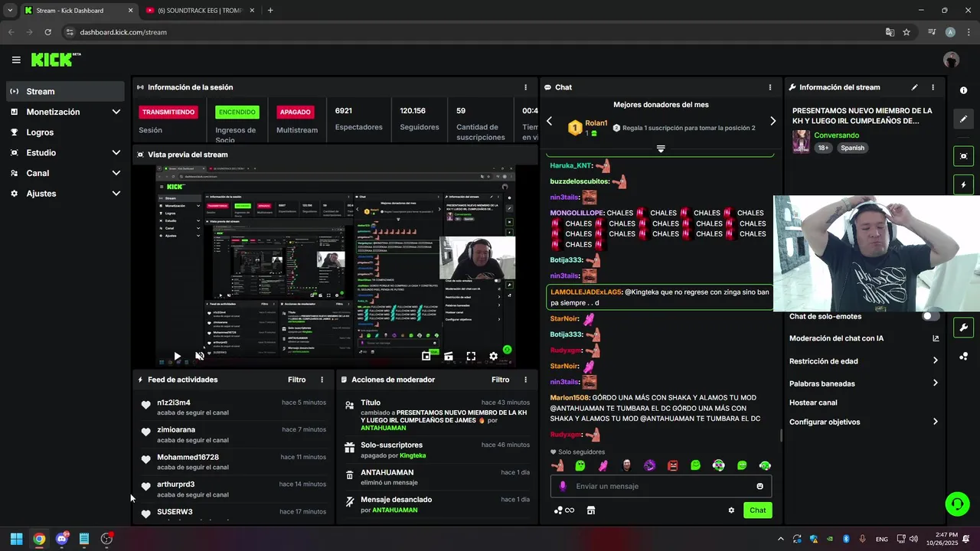This screenshot has width=980, height=551.
Task: Open Chrome from the taskbar
Action: pos(39,539)
